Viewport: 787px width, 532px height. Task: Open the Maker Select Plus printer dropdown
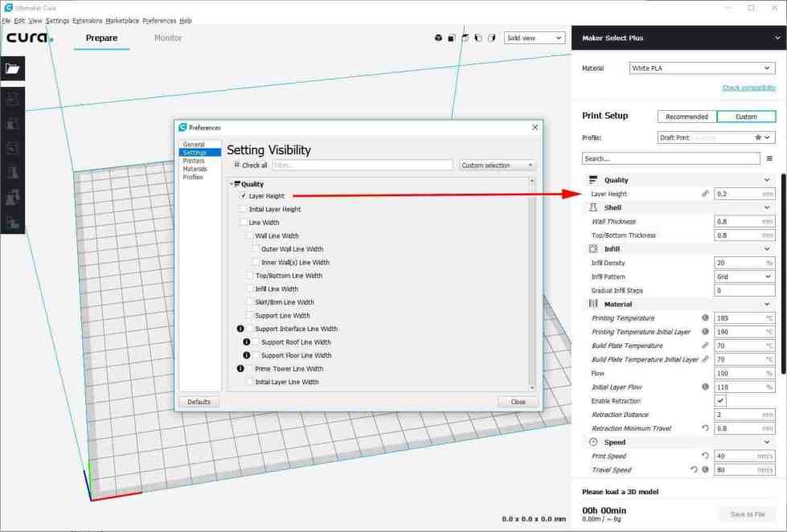(x=679, y=38)
